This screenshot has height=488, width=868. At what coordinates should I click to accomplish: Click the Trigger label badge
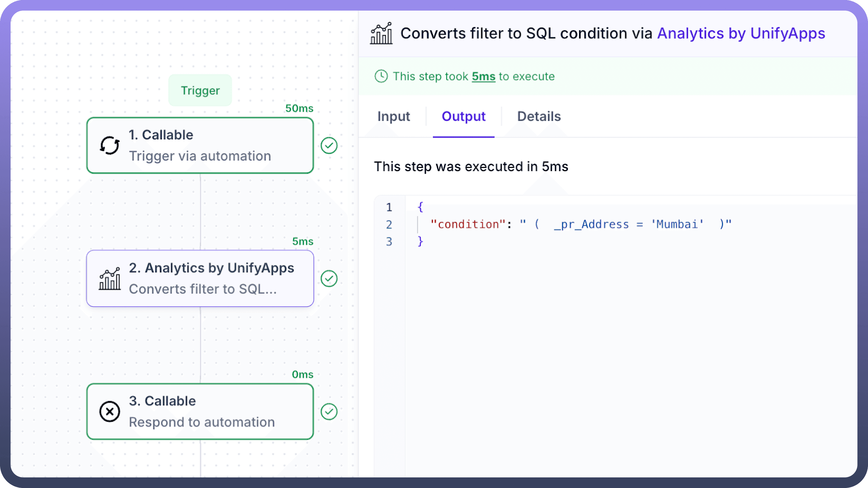point(200,90)
